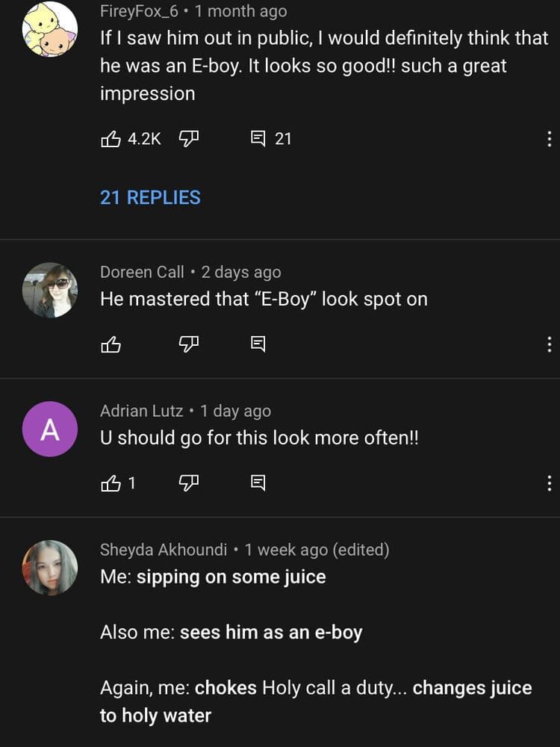Open three-dot menu on Doreen Call's comment
Screen dimensions: 560x747
click(549, 344)
